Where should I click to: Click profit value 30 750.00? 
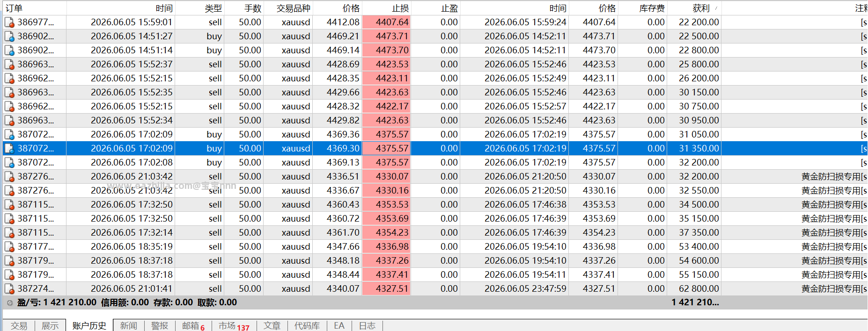pos(699,107)
